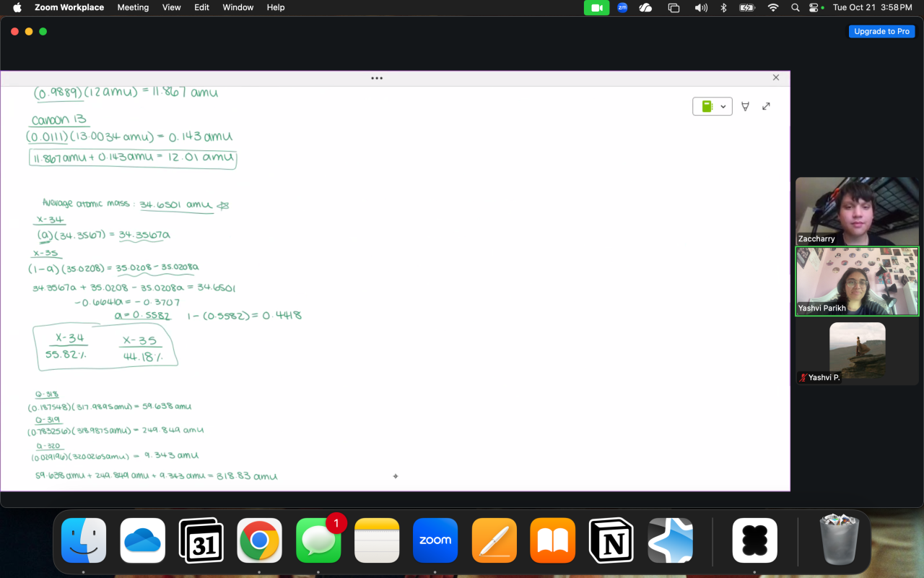Open Messages app with unread badge
The height and width of the screenshot is (578, 924).
[318, 540]
